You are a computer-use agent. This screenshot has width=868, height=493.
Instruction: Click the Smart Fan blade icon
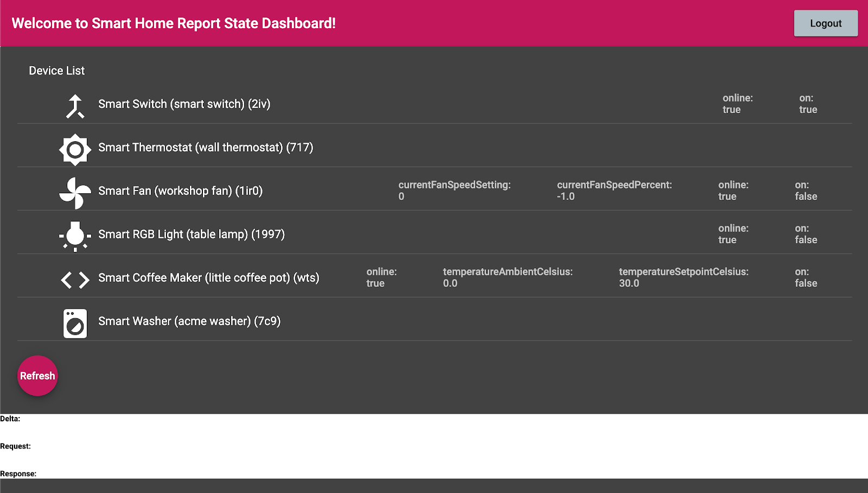[x=75, y=193]
